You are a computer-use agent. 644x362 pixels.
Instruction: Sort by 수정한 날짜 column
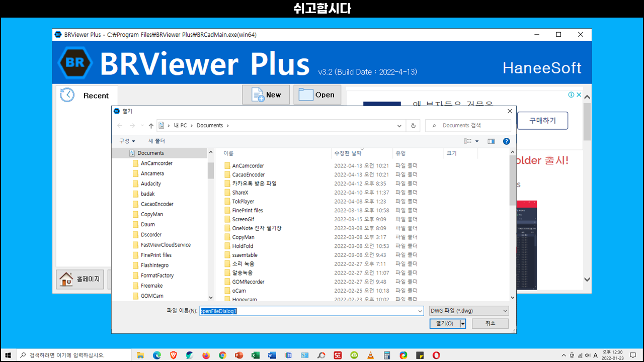tap(362, 153)
